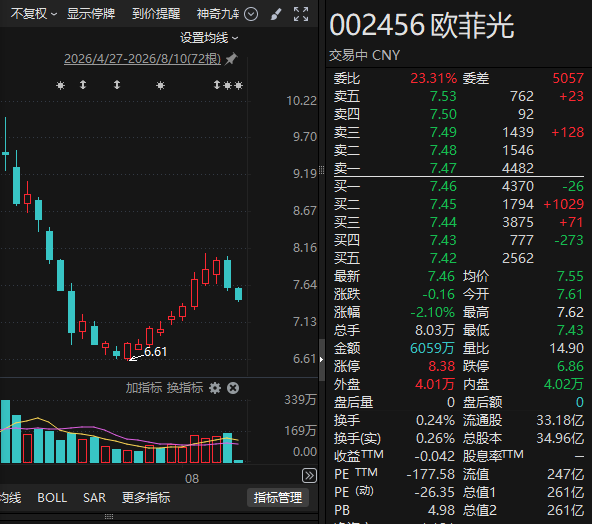This screenshot has width=592, height=524.
Task: Expand the 神奇九转 circled arrow
Action: pos(251,14)
